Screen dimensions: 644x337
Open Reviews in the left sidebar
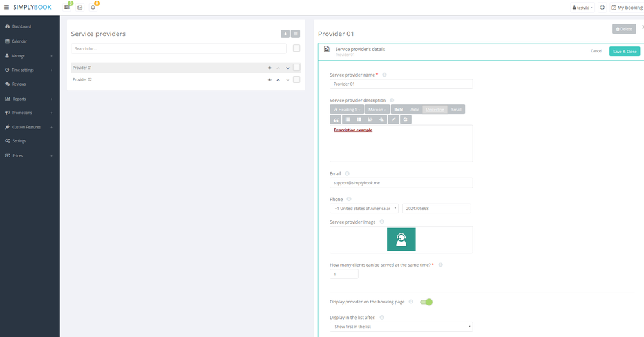pos(19,84)
